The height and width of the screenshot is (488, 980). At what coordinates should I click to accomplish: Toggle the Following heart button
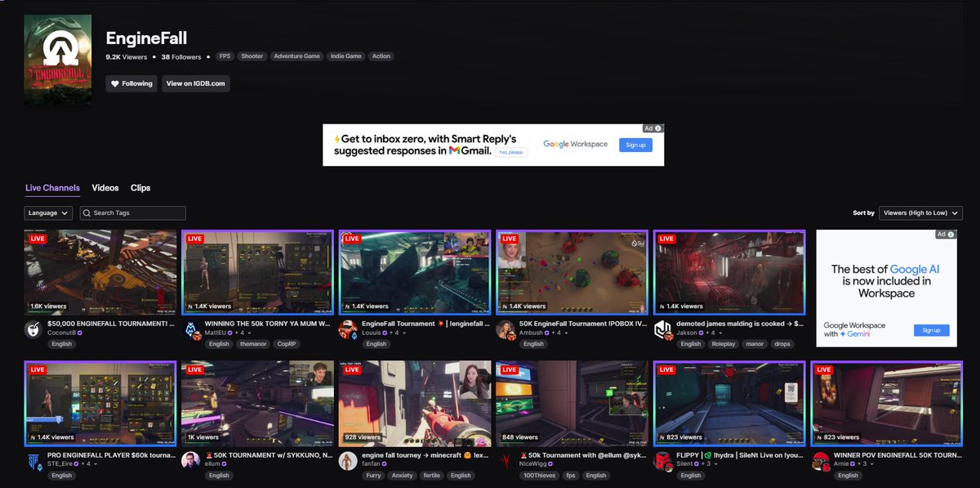[x=131, y=83]
